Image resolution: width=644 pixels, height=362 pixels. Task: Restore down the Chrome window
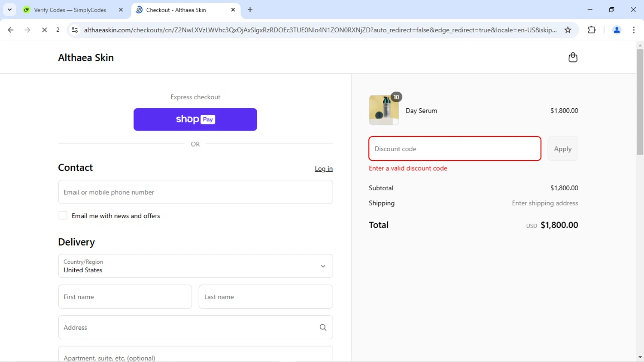611,9
